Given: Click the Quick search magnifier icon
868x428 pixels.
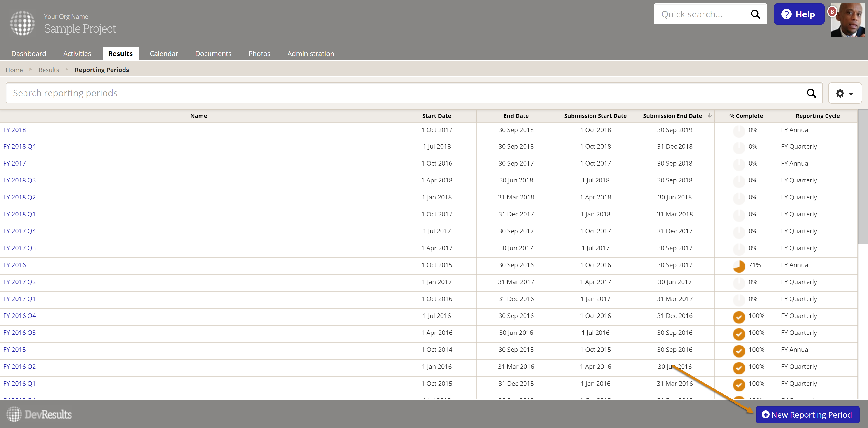Looking at the screenshot, I should [756, 14].
